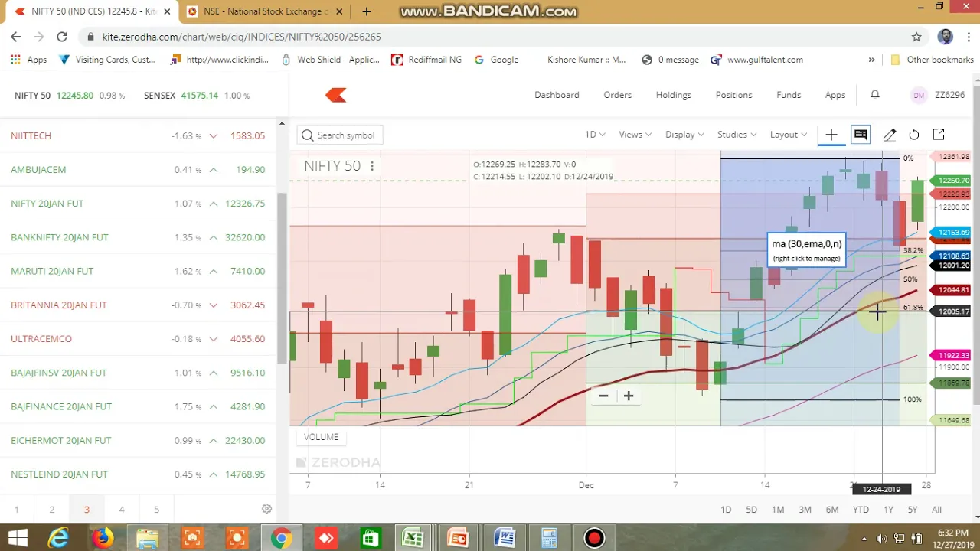Click the marketwatch vertical scrollbar
The image size is (980, 551).
pyautogui.click(x=282, y=279)
